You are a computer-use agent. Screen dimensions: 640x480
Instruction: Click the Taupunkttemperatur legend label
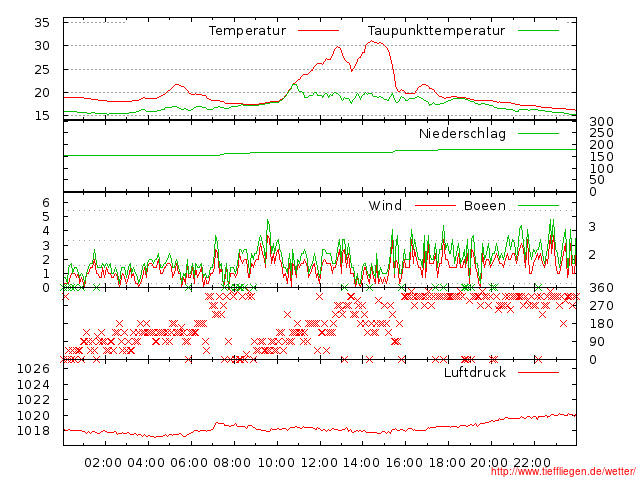coord(436,31)
